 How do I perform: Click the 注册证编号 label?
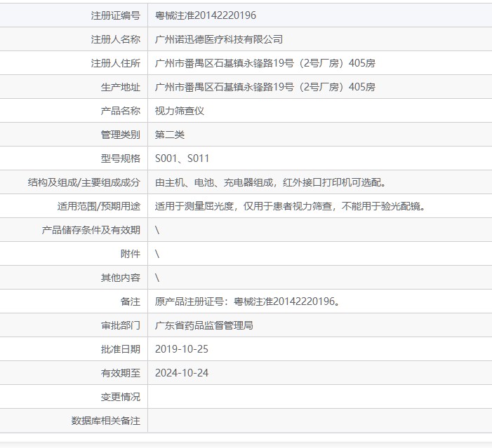pos(116,15)
